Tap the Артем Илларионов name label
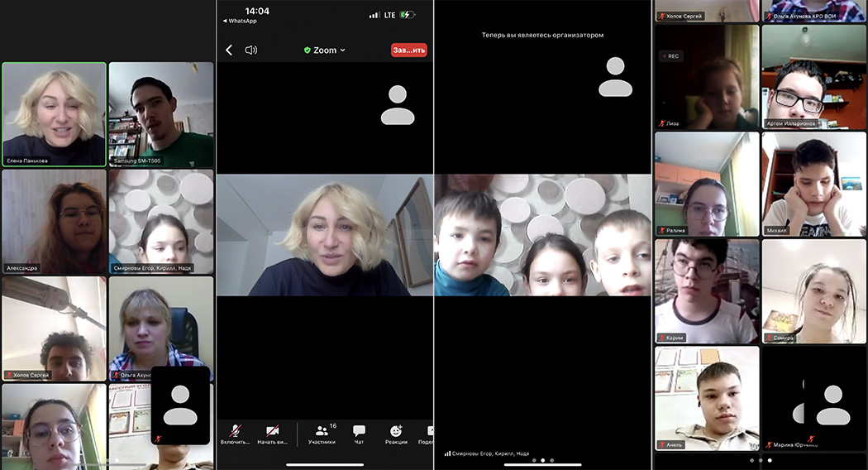 pos(791,123)
